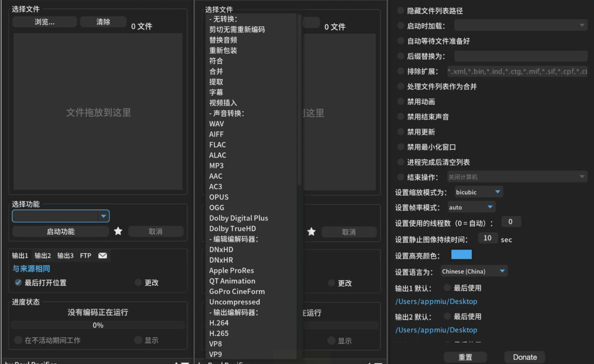594x364 pixels.
Task: Toggle 后缀替换为 checkbox
Action: pyautogui.click(x=400, y=56)
